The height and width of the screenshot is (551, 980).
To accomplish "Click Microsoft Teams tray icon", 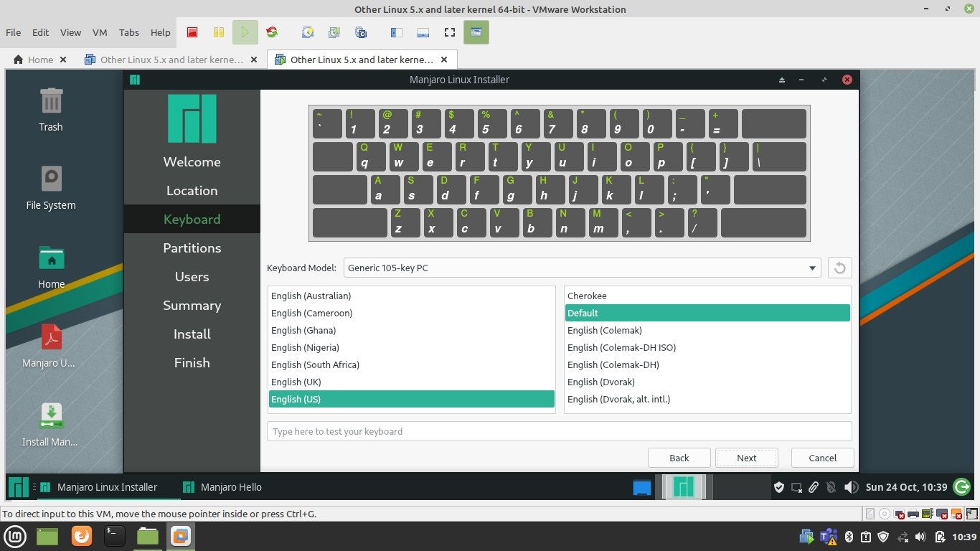I will click(829, 536).
